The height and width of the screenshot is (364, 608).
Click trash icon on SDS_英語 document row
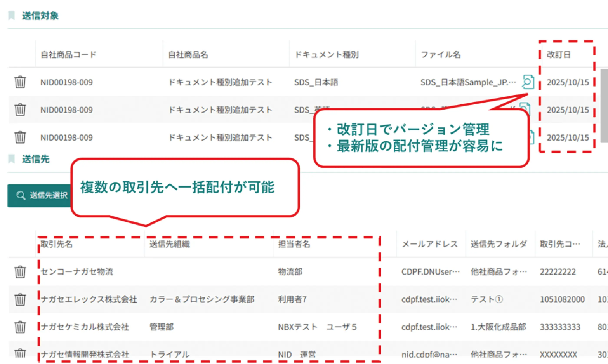click(20, 110)
